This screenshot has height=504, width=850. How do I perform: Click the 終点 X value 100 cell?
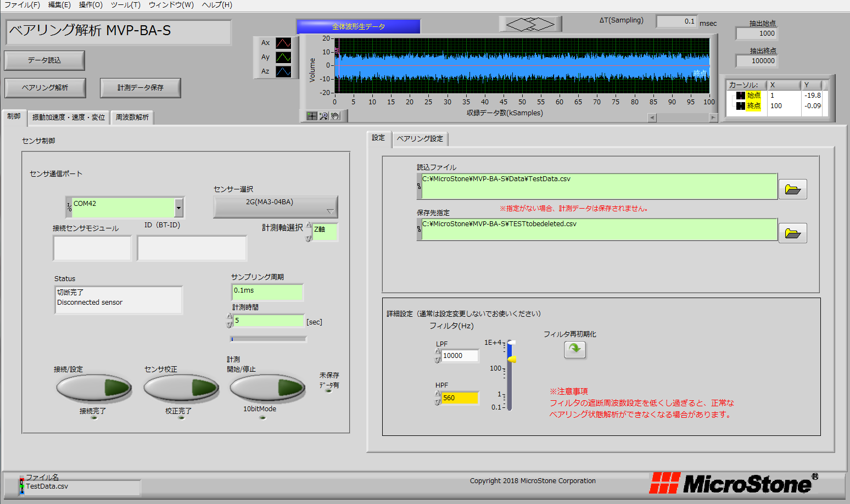[x=784, y=106]
